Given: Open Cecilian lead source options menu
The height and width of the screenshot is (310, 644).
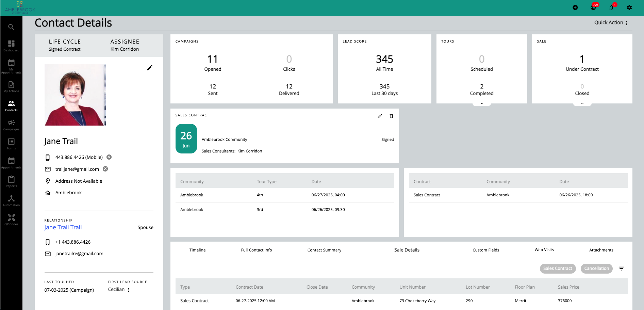Looking at the screenshot, I should (x=129, y=290).
